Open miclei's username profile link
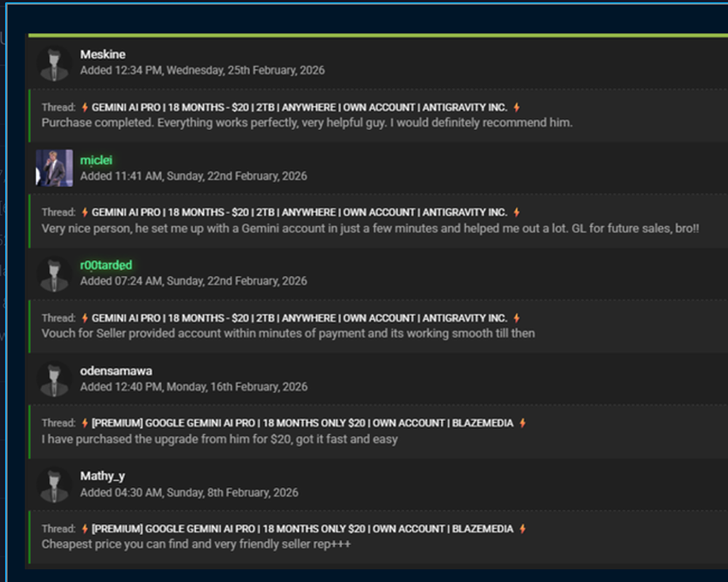 (x=96, y=160)
